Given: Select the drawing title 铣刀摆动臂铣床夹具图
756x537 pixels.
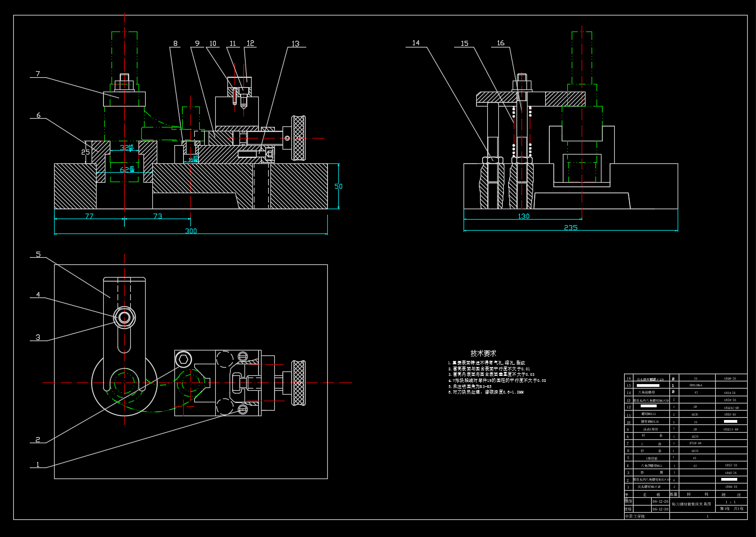Looking at the screenshot, I should (691, 504).
